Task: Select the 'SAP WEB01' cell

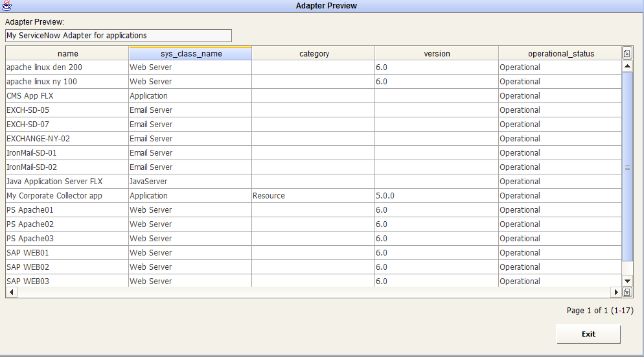Action: pyautogui.click(x=67, y=252)
